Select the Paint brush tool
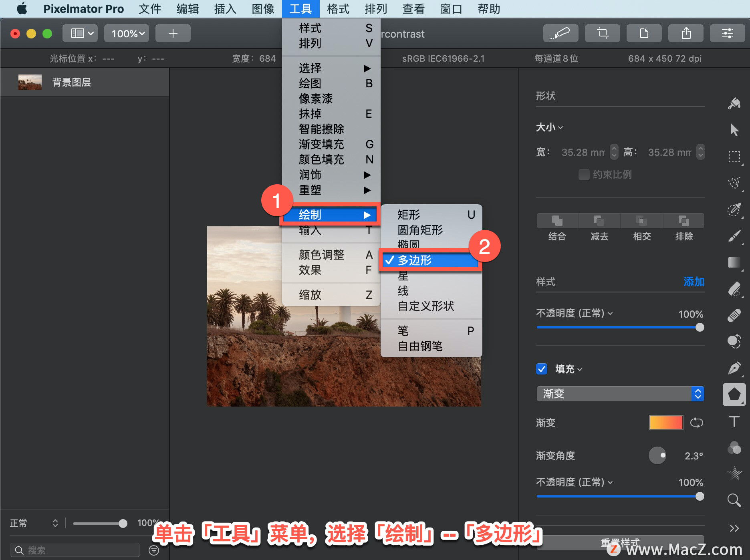Screen dimensions: 750x560 734,236
